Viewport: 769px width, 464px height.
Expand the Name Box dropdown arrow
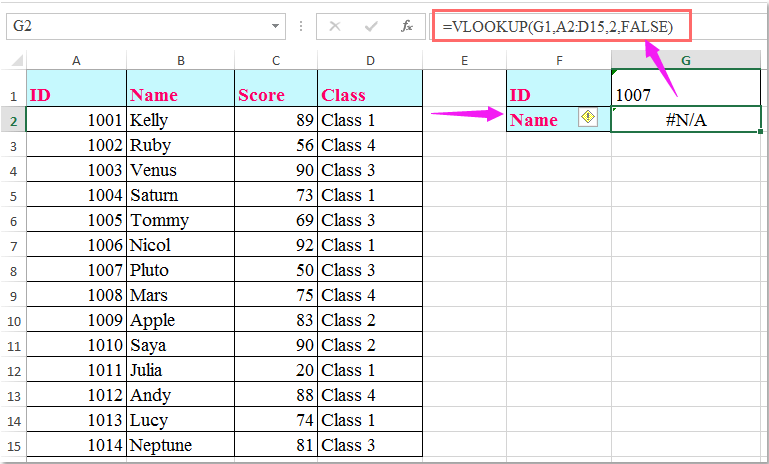click(x=275, y=25)
